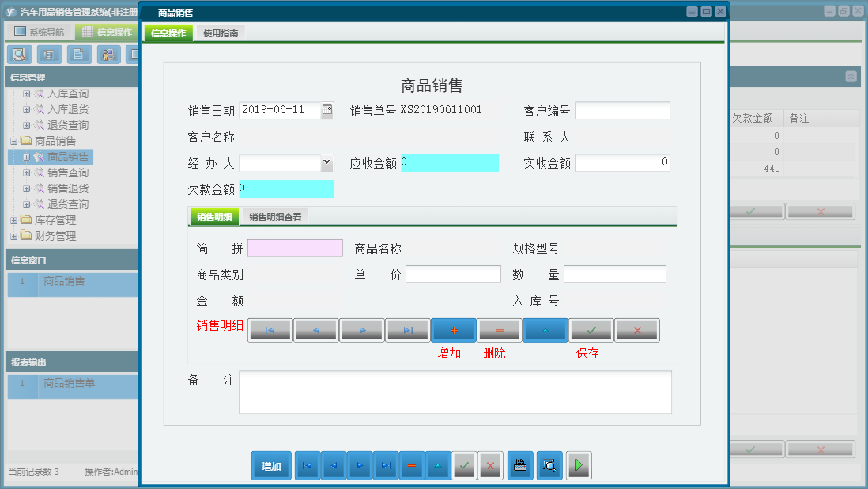Go to next record in bottom toolbar
This screenshot has width=868, height=489.
tap(360, 465)
